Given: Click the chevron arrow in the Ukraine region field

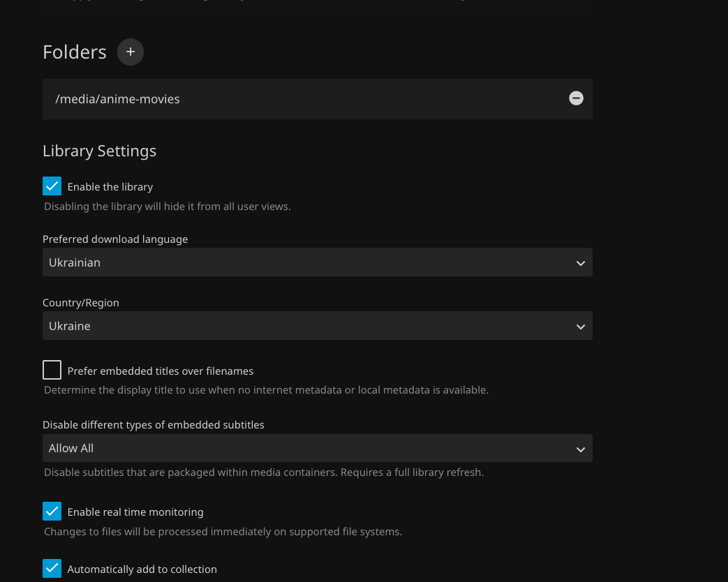Looking at the screenshot, I should point(580,327).
